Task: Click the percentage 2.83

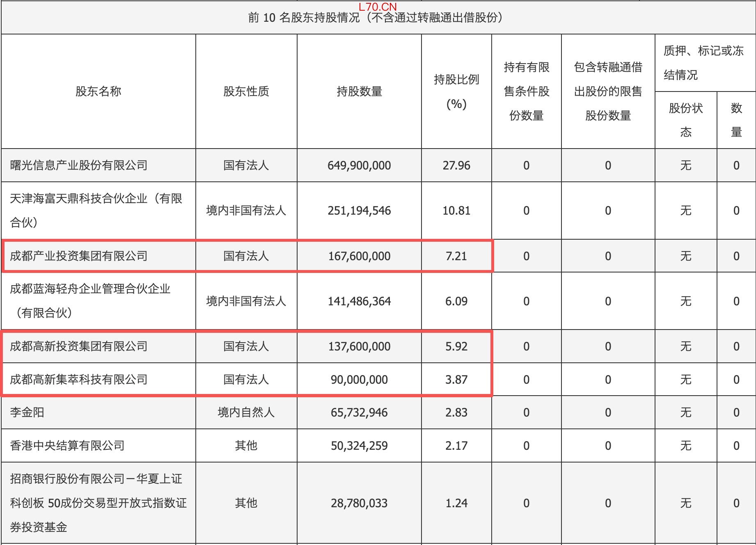Action: (x=456, y=412)
